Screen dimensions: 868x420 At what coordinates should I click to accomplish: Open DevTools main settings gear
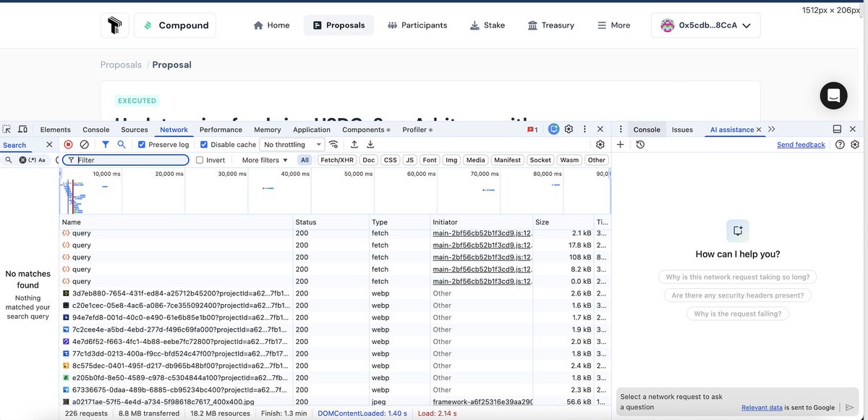569,130
